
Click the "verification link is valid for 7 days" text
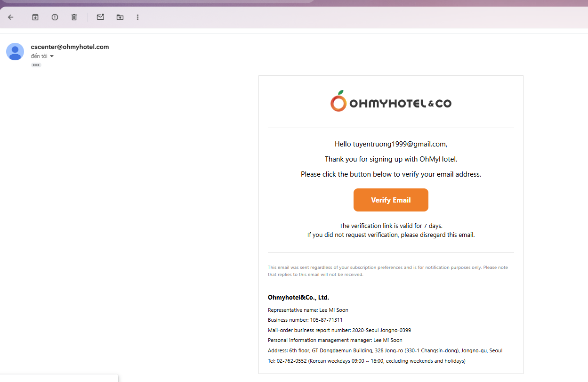coord(391,226)
